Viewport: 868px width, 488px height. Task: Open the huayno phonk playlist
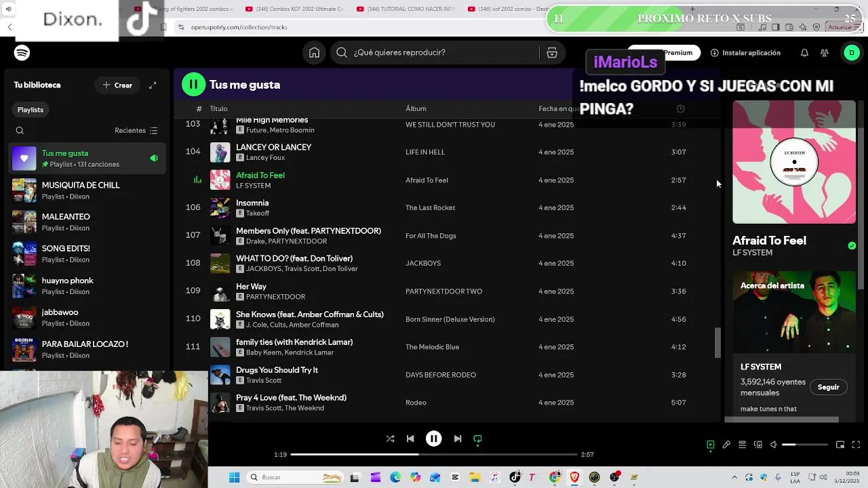[x=87, y=286]
